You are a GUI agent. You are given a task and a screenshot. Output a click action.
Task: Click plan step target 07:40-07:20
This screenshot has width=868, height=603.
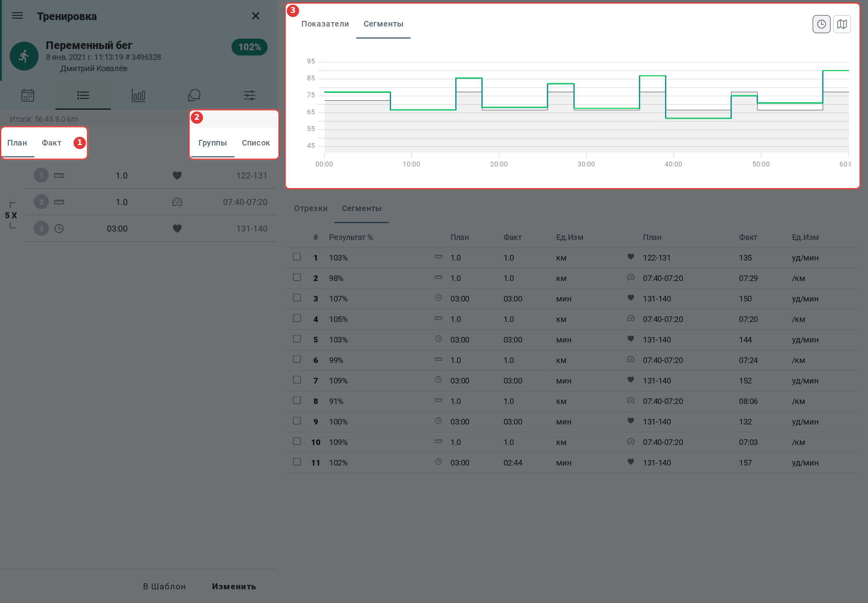(245, 202)
